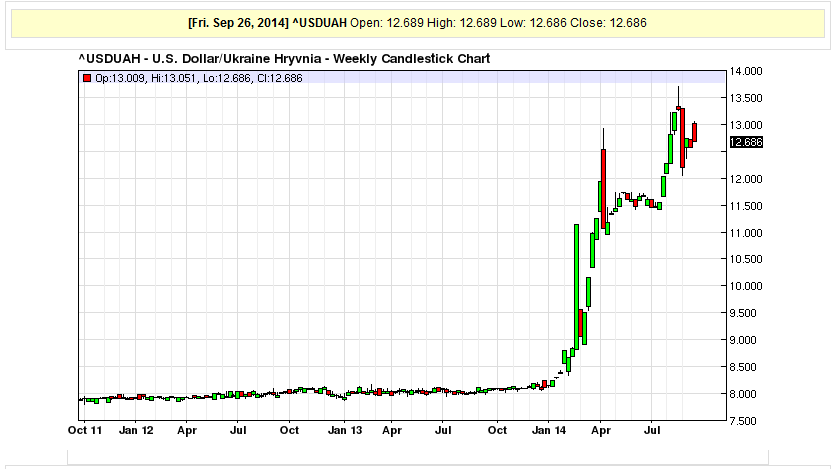
Task: Click the 13.500 price axis label
Action: 746,98
